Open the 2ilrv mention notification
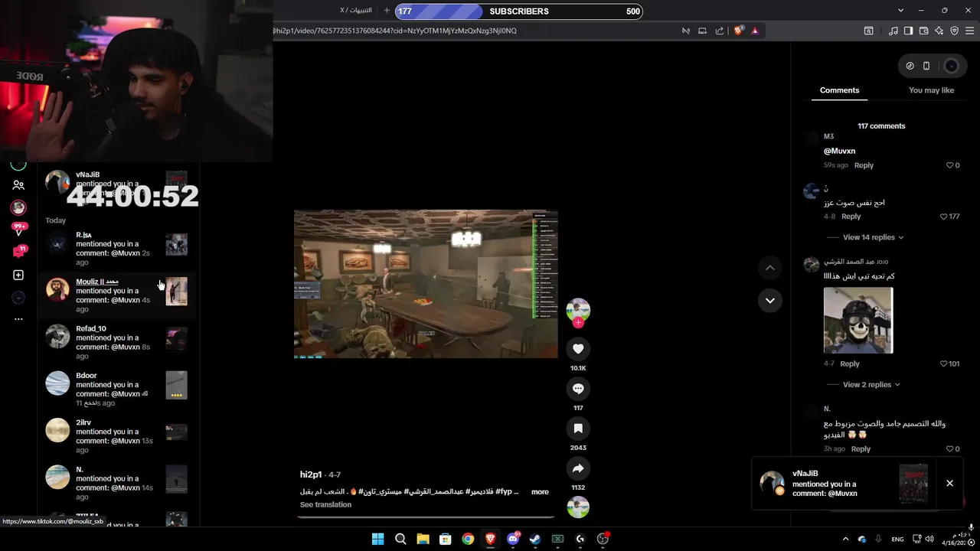 point(116,436)
